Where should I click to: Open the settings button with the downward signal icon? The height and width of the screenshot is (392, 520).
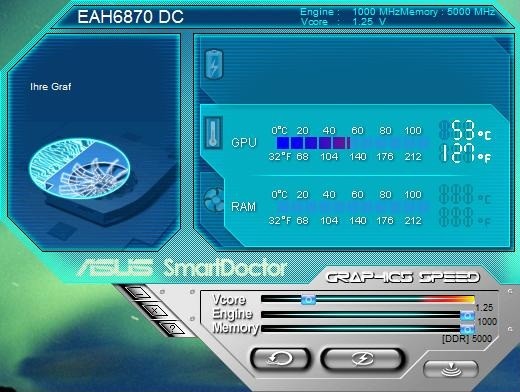(x=451, y=369)
